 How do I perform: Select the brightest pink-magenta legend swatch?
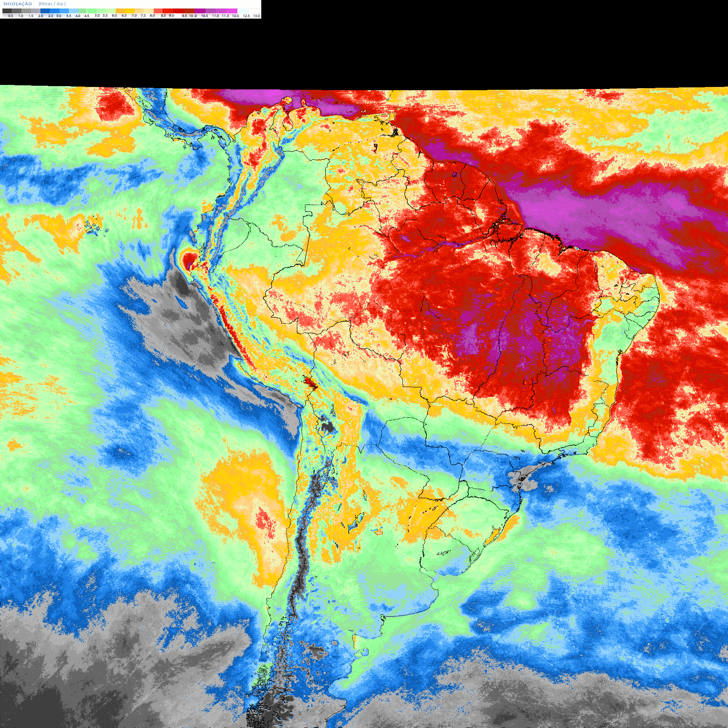click(232, 11)
